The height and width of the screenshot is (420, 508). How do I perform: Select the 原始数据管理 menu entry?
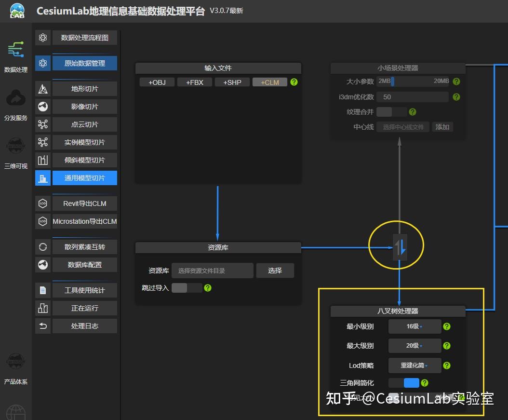coord(85,63)
